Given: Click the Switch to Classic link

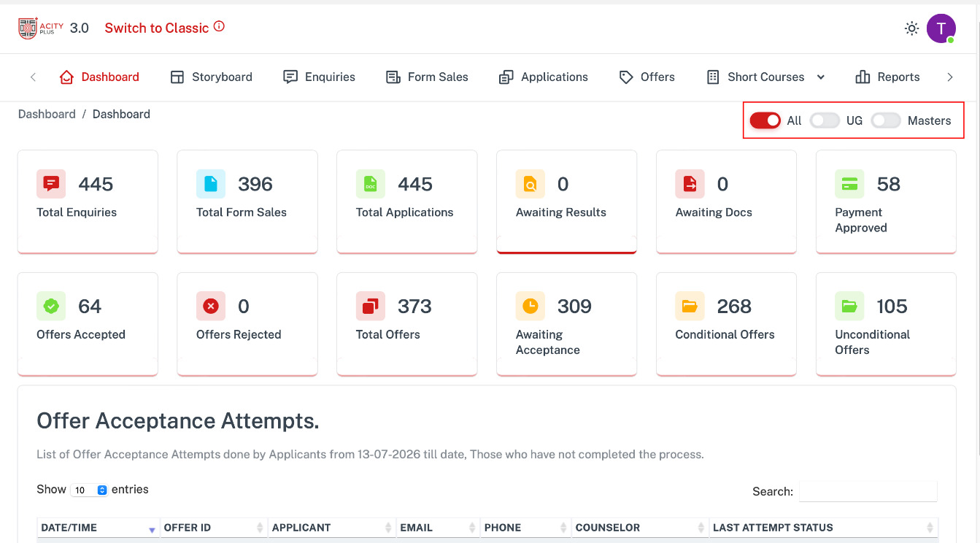Looking at the screenshot, I should pyautogui.click(x=157, y=28).
